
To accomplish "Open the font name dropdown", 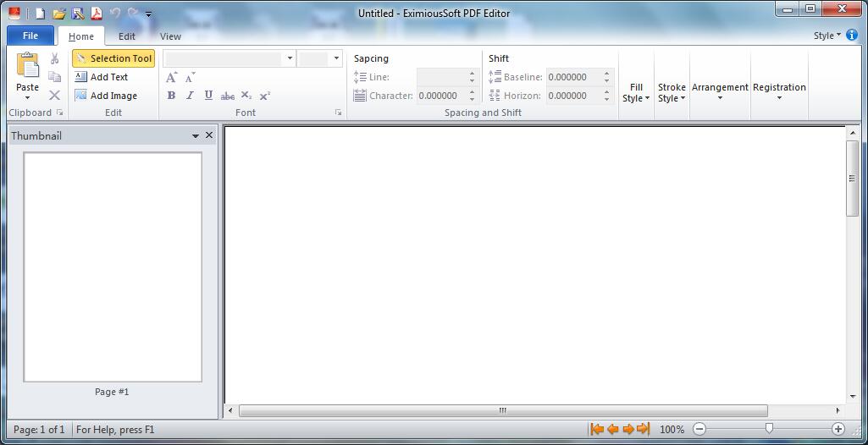I will click(290, 58).
